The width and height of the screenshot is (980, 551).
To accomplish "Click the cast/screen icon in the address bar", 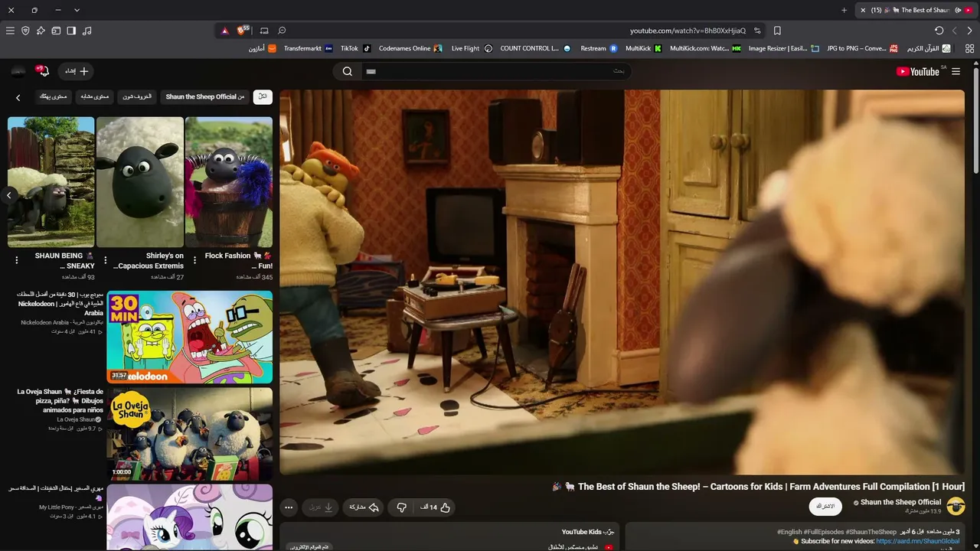I will click(264, 31).
